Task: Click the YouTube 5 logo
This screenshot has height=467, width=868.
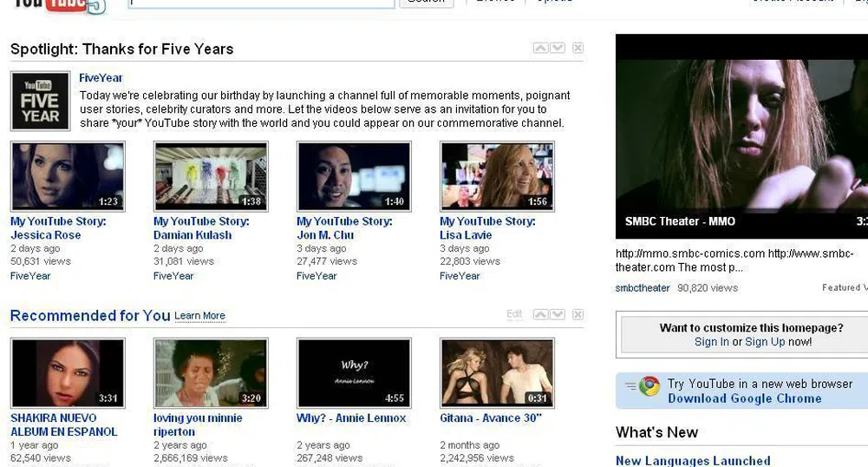Action: [x=59, y=5]
